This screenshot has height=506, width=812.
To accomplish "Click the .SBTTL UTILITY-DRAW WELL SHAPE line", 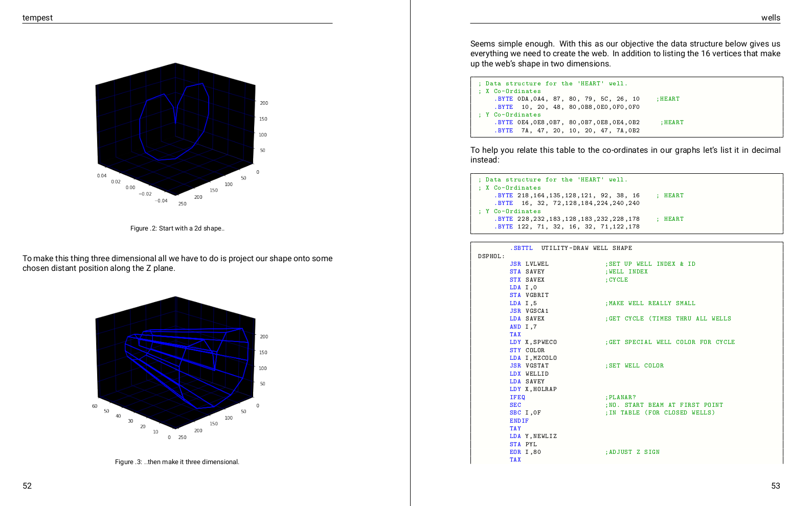I will 571,248.
